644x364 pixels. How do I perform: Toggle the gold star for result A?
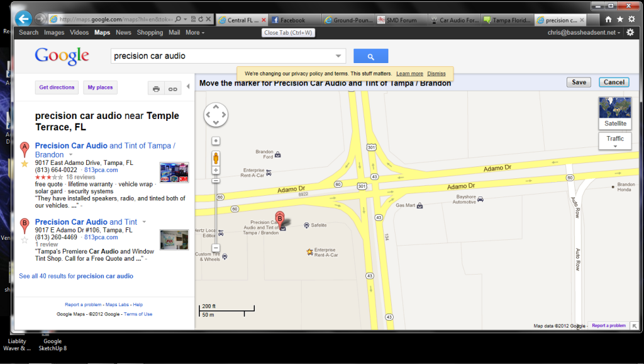click(25, 164)
